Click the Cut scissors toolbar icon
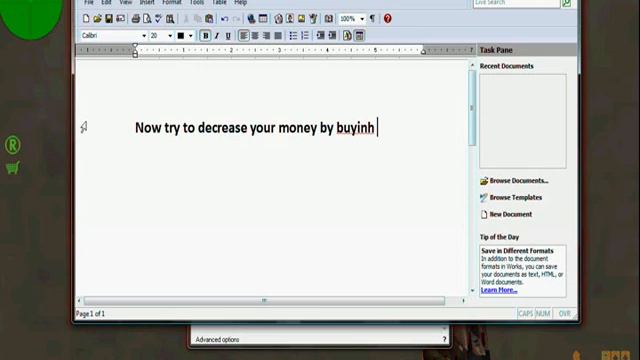The image size is (640, 360). [186, 18]
